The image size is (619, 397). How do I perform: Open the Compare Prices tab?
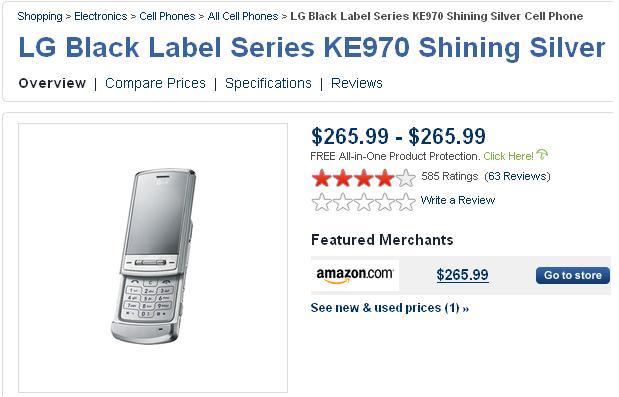coord(155,83)
